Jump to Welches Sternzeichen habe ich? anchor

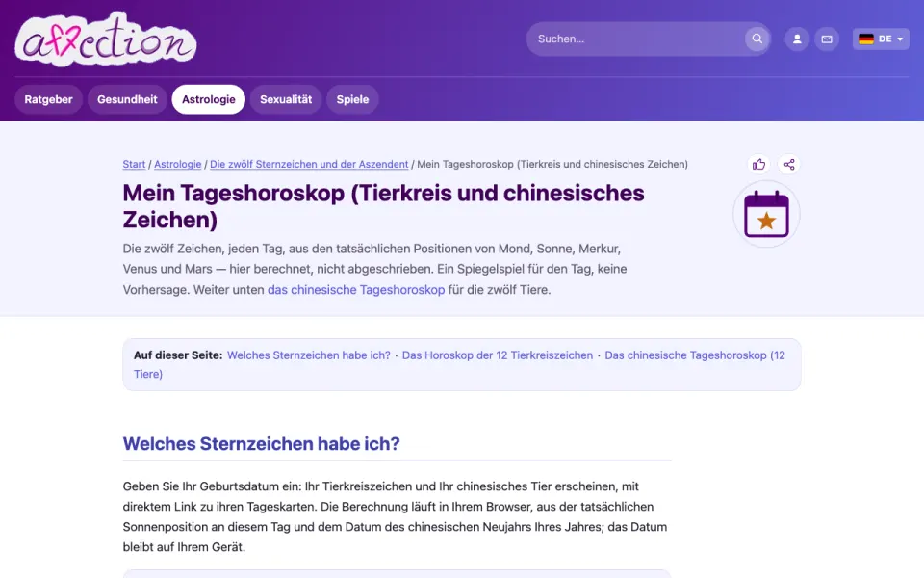click(309, 355)
